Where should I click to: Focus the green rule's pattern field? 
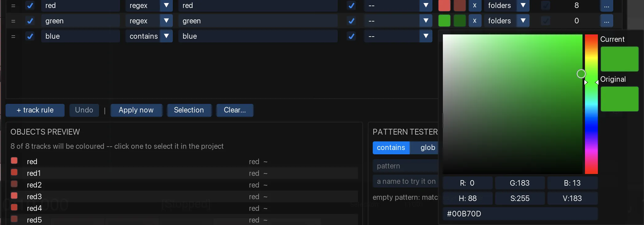point(258,21)
